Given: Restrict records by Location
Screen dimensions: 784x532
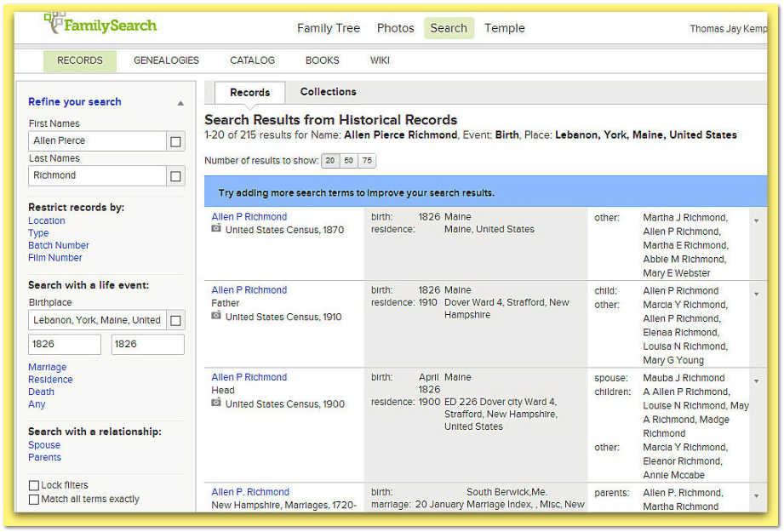Looking at the screenshot, I should pos(47,220).
